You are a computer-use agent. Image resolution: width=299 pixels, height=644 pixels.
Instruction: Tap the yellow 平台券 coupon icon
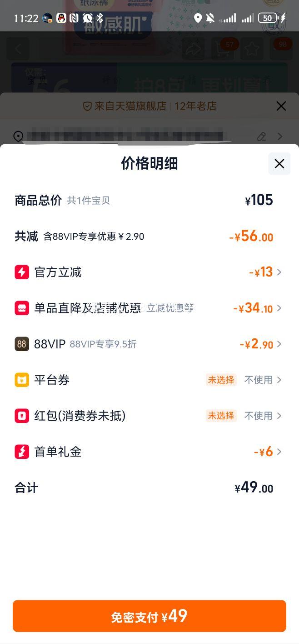22,380
